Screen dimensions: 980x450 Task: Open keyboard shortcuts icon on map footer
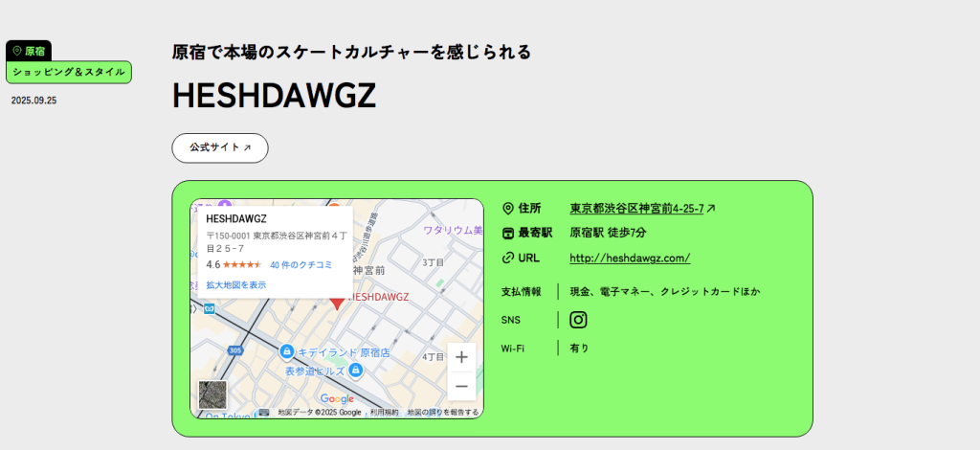[263, 413]
